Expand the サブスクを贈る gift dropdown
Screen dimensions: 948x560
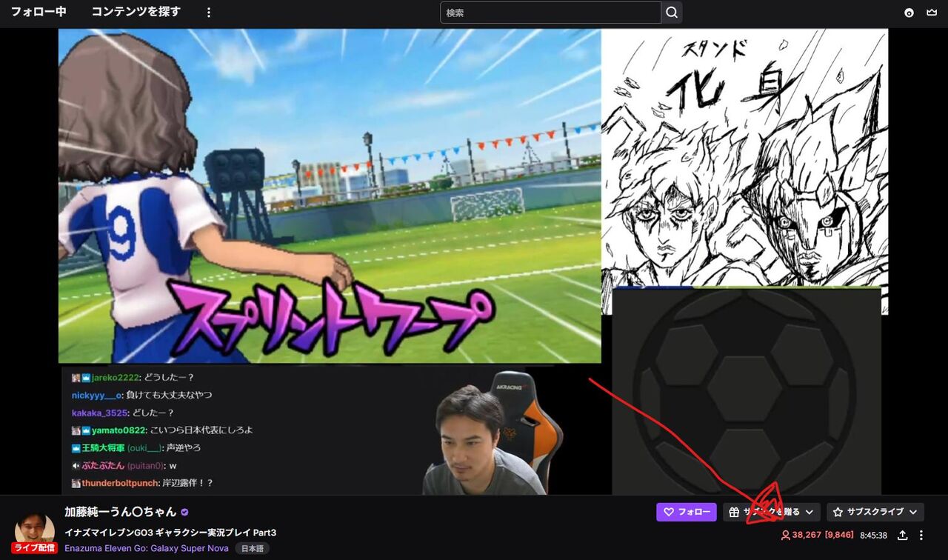coord(772,512)
